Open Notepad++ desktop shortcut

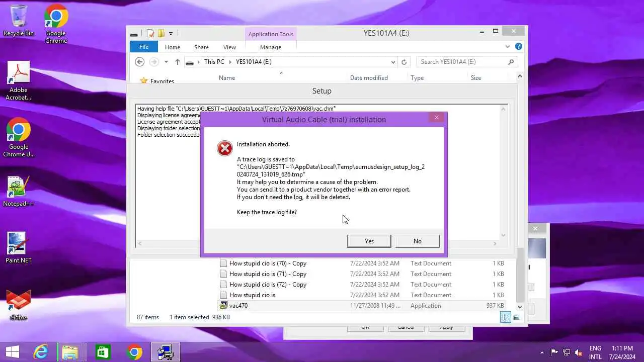(x=19, y=192)
